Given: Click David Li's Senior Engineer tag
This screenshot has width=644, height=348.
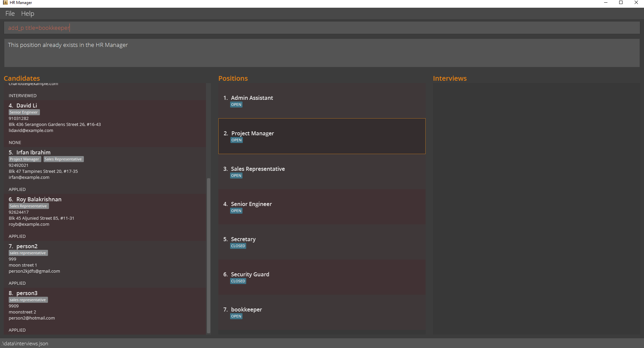Looking at the screenshot, I should pos(24,112).
